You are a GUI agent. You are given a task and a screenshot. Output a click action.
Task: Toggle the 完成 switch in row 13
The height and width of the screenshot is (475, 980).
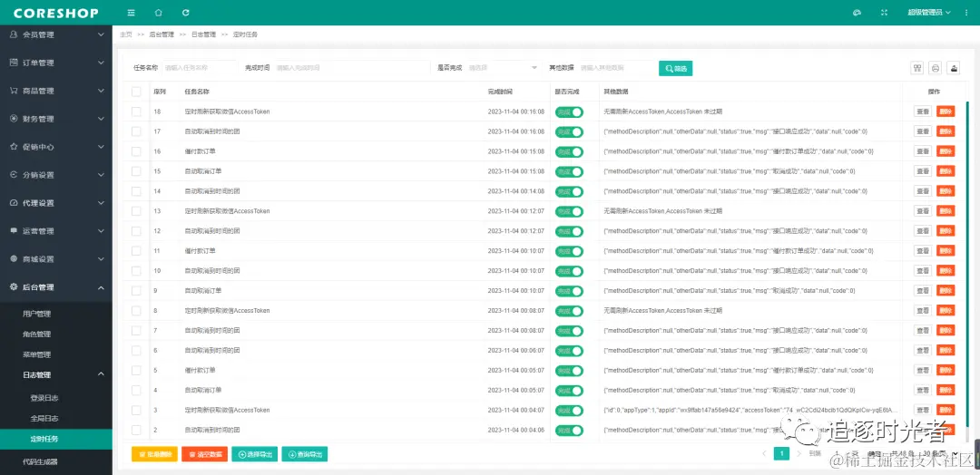coord(569,211)
